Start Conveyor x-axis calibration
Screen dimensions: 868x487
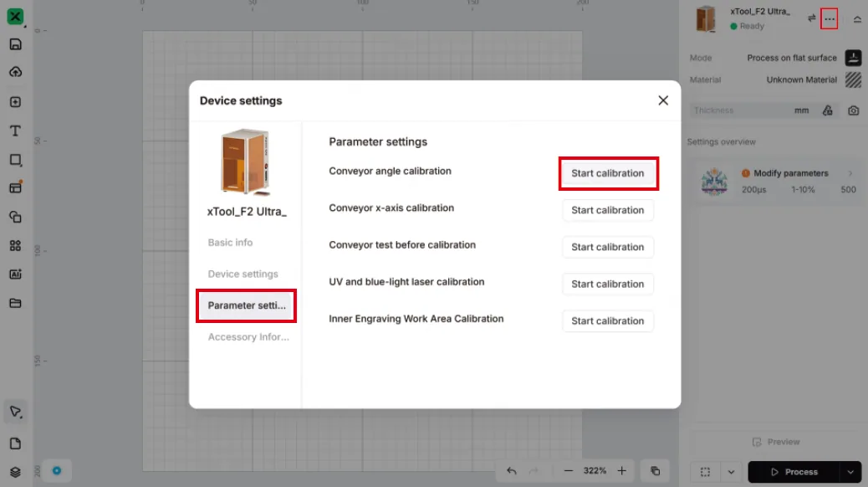[x=608, y=210]
